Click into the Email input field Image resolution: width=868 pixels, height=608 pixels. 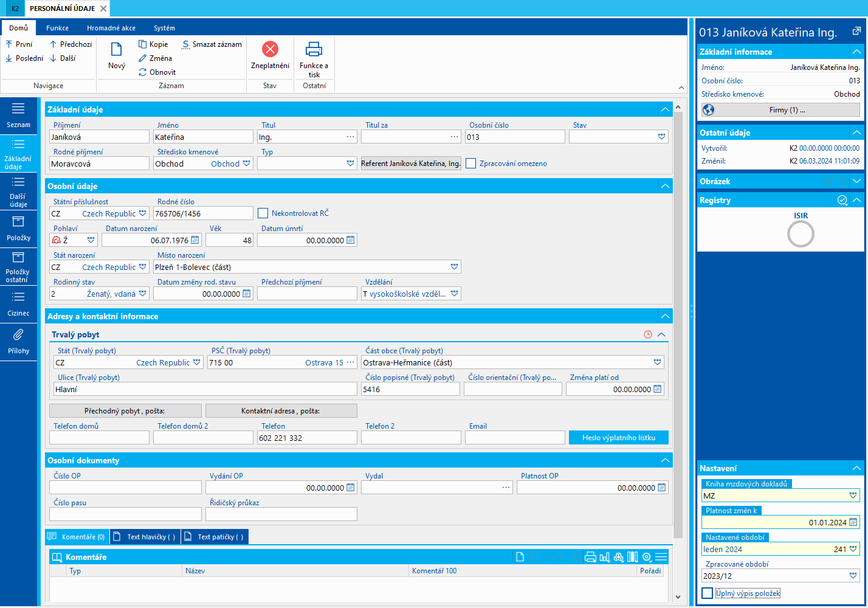click(515, 438)
